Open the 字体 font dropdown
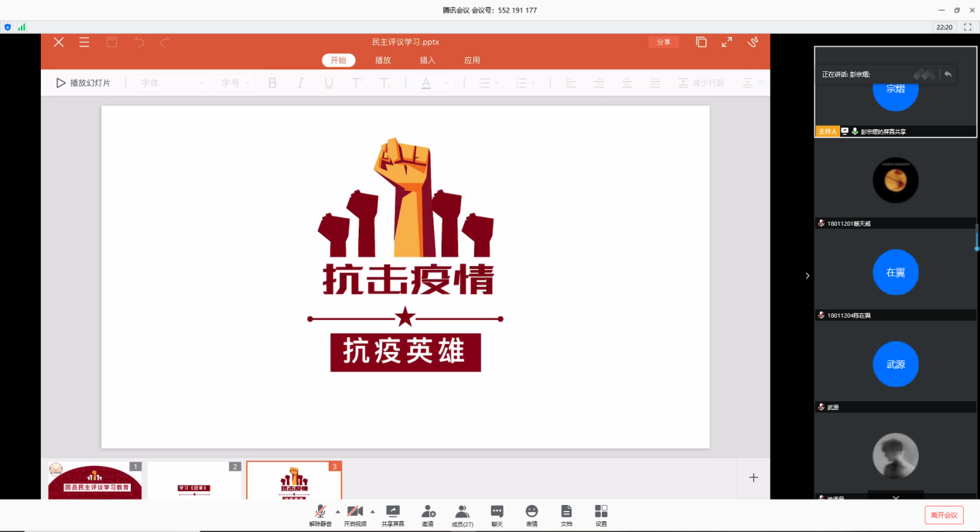 [172, 83]
